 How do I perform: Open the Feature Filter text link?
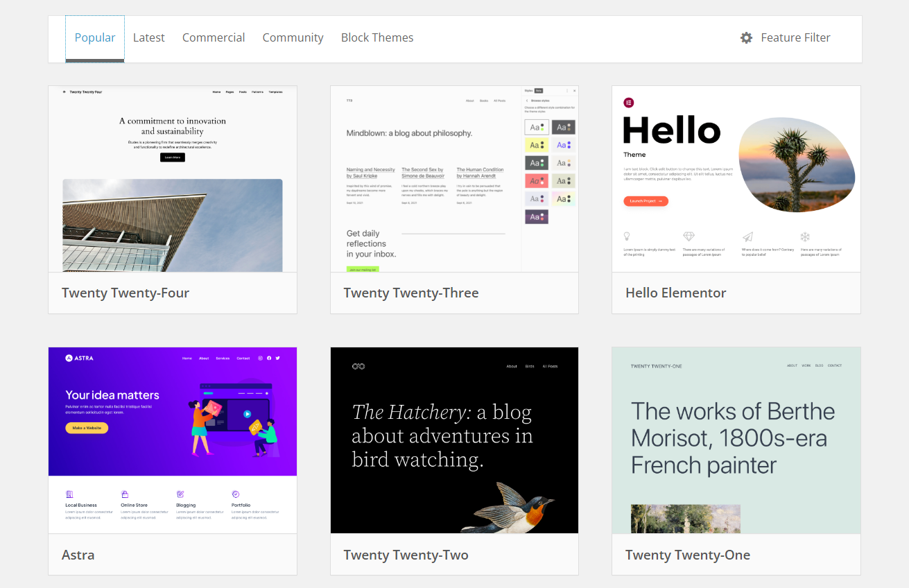tap(795, 38)
